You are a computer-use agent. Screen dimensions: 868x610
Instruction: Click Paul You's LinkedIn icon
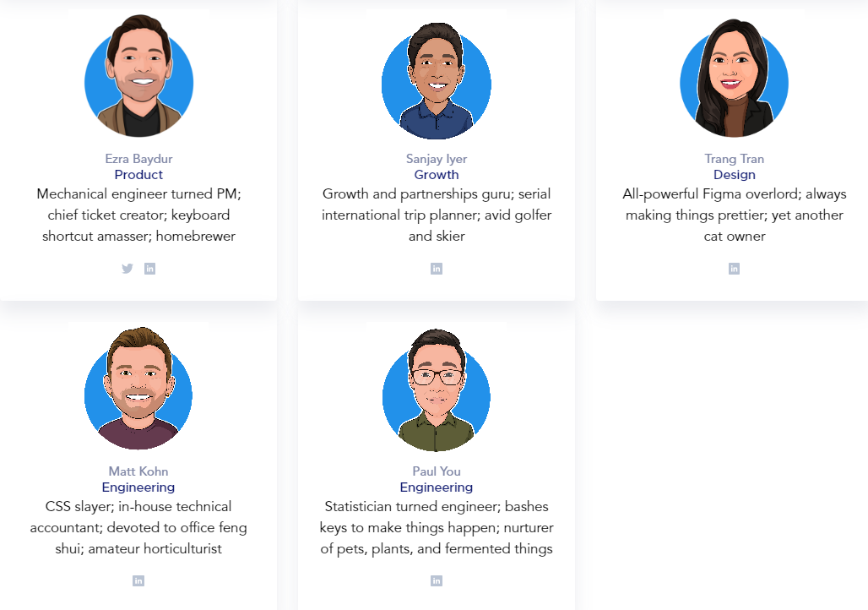point(437,580)
